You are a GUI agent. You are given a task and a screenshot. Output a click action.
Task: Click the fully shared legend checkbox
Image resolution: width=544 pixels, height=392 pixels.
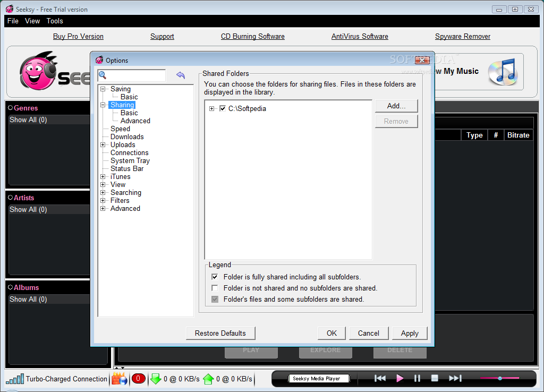click(215, 277)
